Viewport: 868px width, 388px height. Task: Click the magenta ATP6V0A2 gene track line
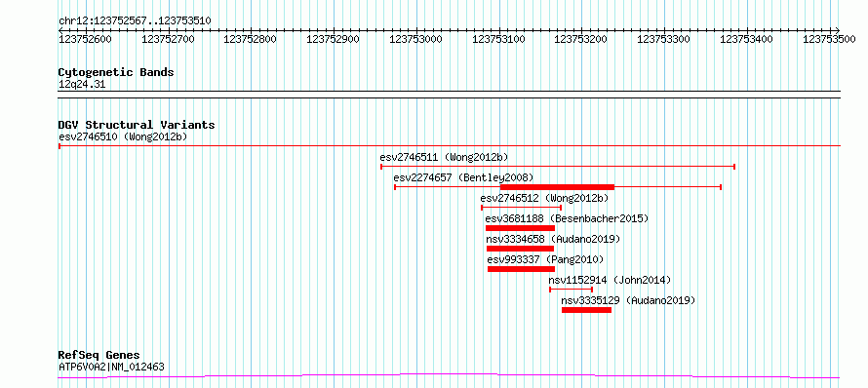(449, 376)
